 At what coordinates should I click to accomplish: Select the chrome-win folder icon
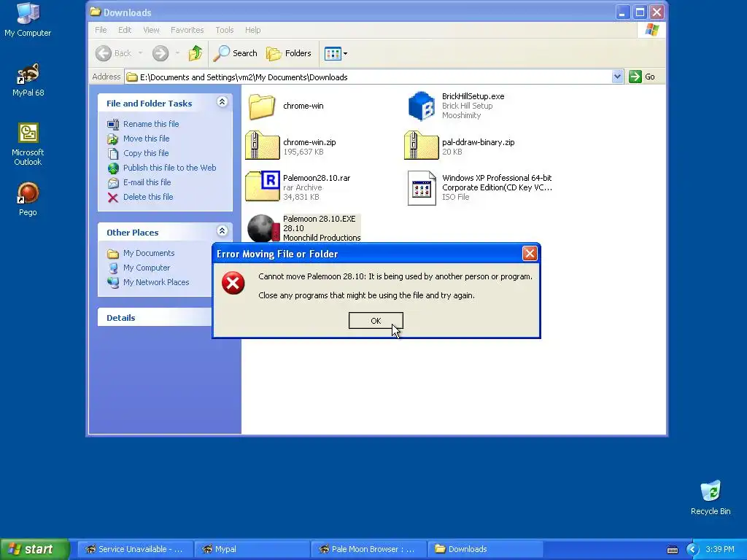tap(262, 106)
